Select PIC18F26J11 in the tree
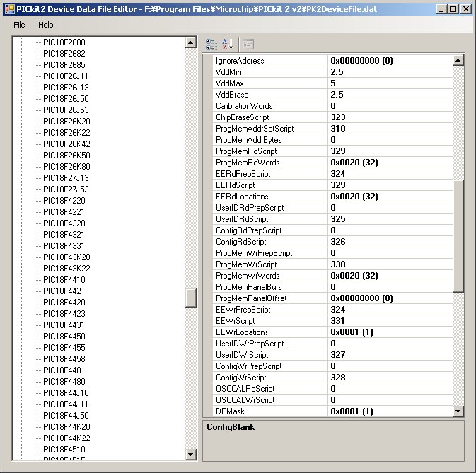 click(65, 76)
